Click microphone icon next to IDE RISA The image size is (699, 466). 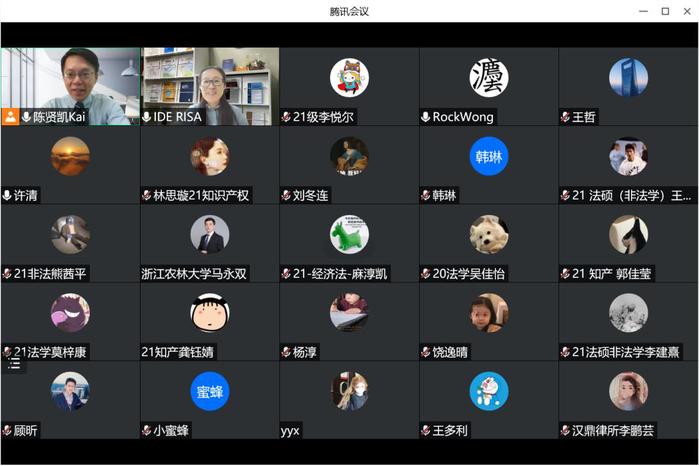[147, 117]
